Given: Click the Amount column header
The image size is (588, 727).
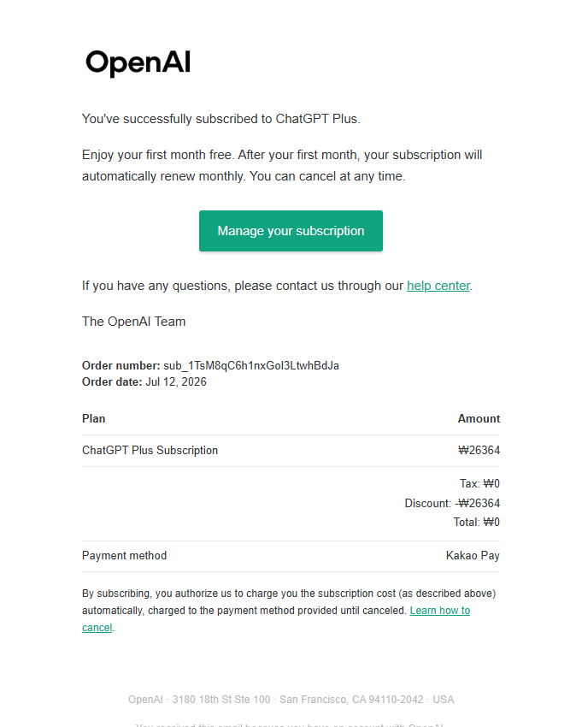Looking at the screenshot, I should pos(479,419).
